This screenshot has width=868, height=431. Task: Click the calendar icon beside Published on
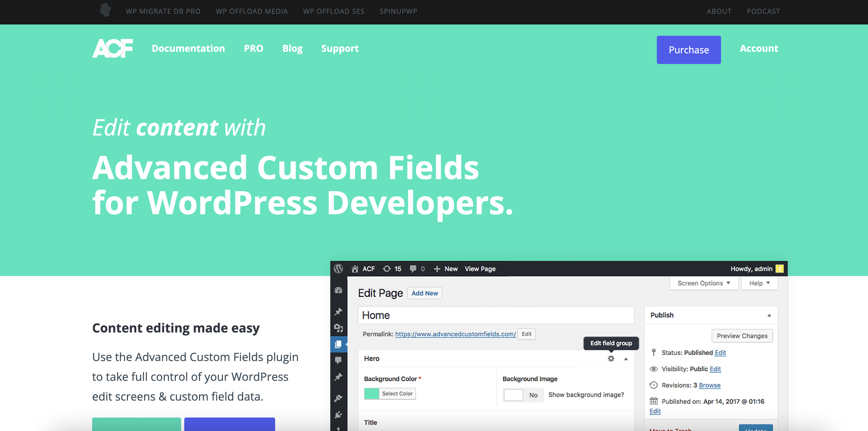[x=654, y=401]
